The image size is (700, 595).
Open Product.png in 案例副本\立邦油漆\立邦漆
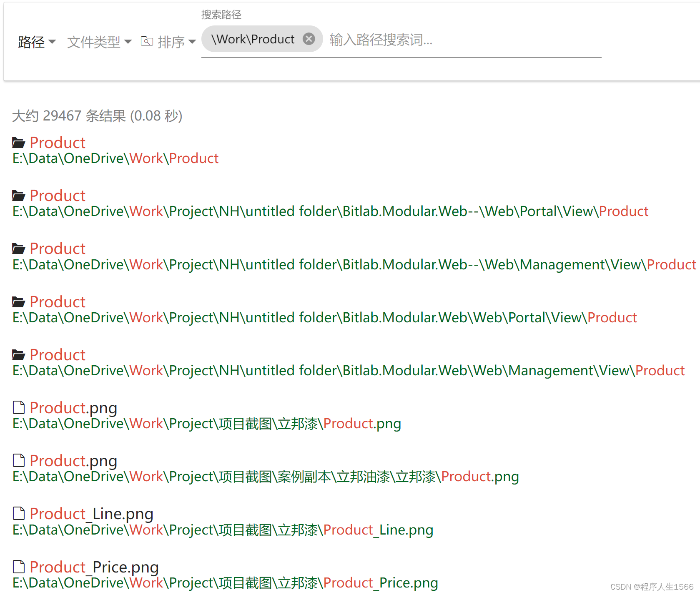(x=73, y=461)
